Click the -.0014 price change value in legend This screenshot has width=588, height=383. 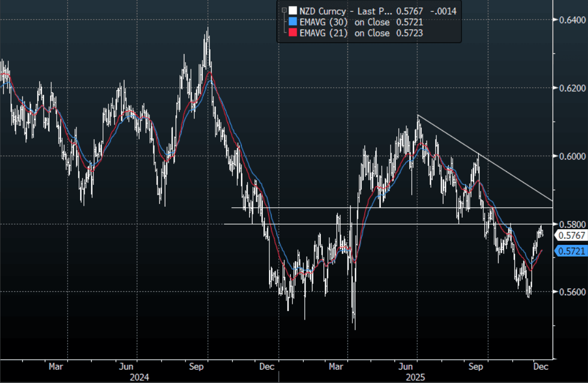(443, 11)
